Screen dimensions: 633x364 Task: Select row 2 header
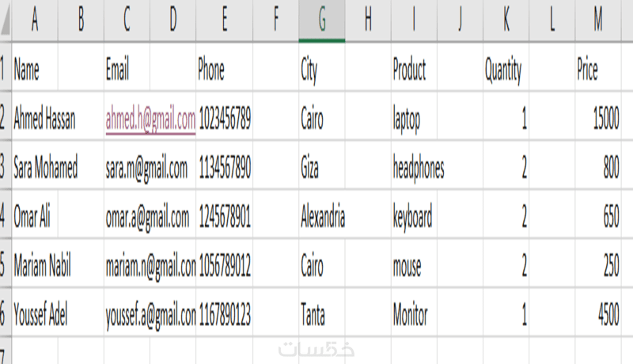pyautogui.click(x=6, y=116)
